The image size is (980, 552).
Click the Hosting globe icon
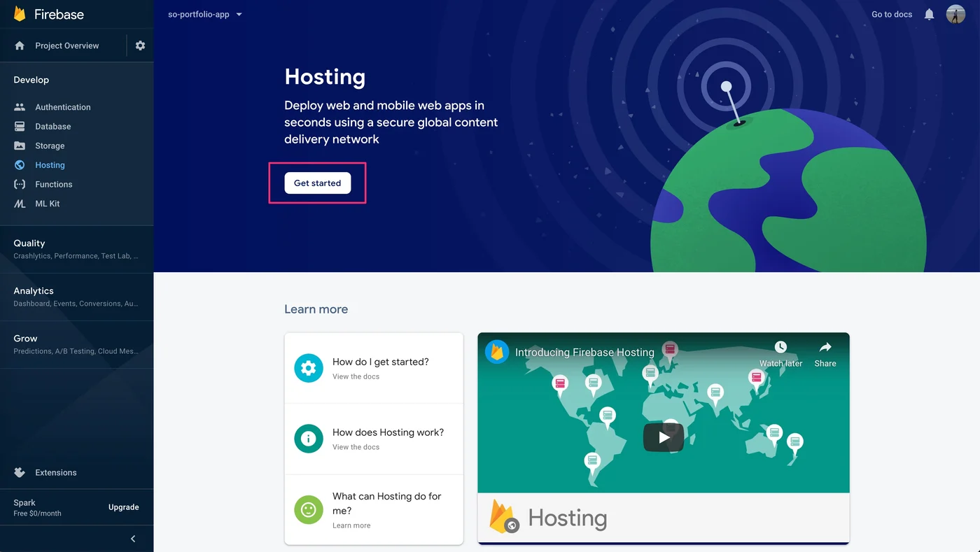(20, 165)
